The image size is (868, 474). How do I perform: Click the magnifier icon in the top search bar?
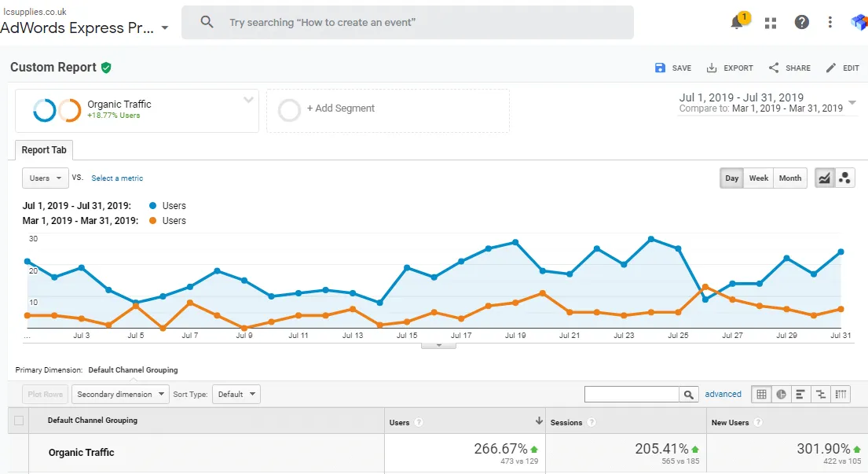(207, 22)
